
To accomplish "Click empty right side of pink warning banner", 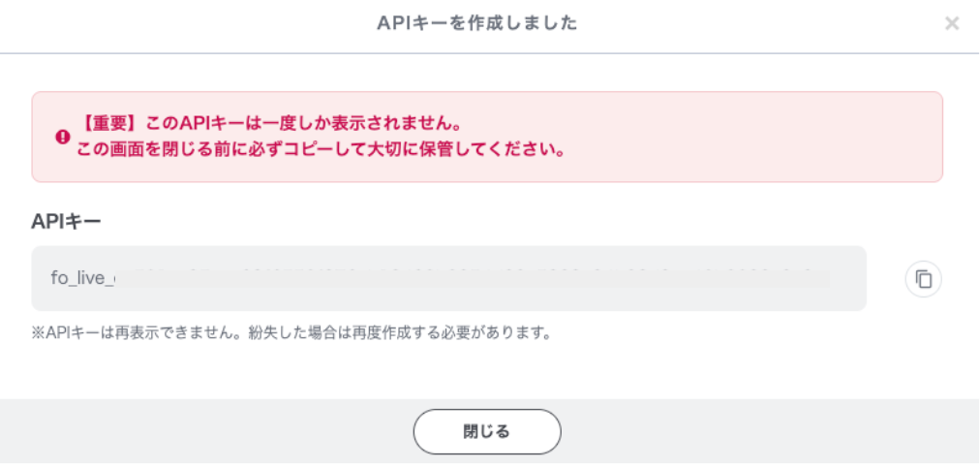I will pyautogui.click(x=775, y=138).
